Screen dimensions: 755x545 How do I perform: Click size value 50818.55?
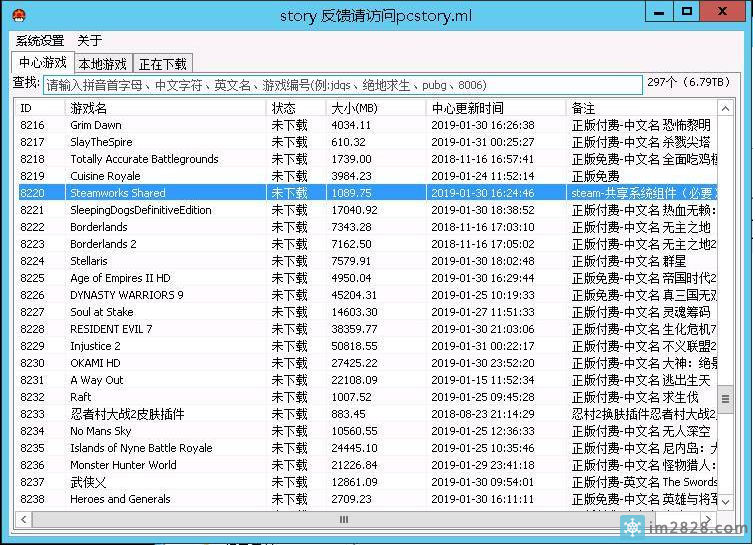[354, 346]
